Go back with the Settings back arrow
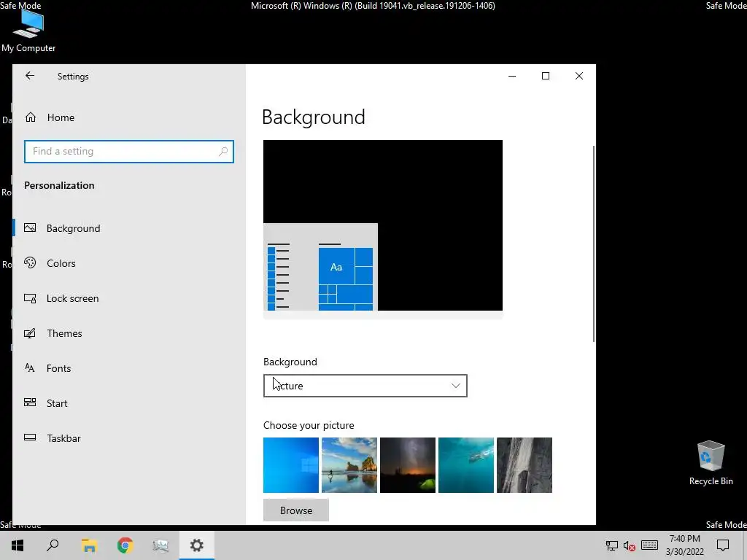Screen dimensions: 747x560 tap(30, 76)
